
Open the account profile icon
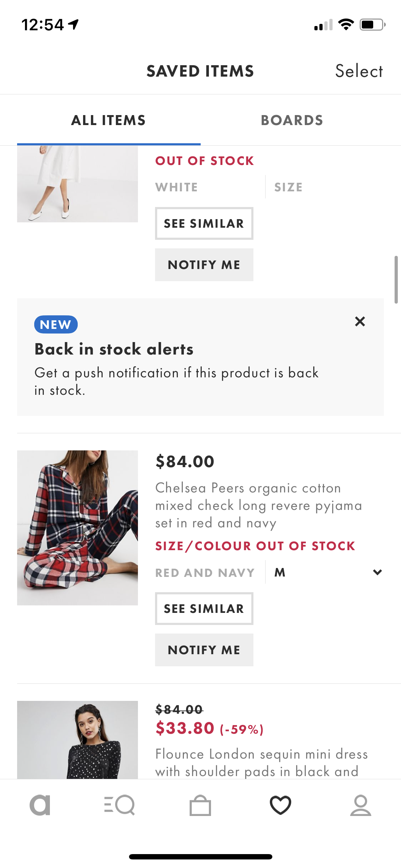(361, 805)
